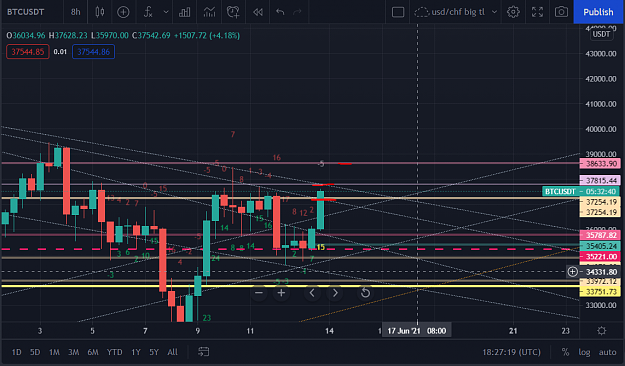Click the 35221.00 price line label
Image resolution: width=625 pixels, height=366 pixels.
[x=600, y=256]
